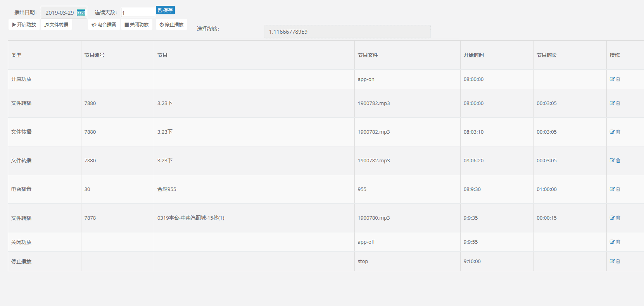Select the 9:9:55 start time cell
This screenshot has width=644, height=306.
coord(497,242)
